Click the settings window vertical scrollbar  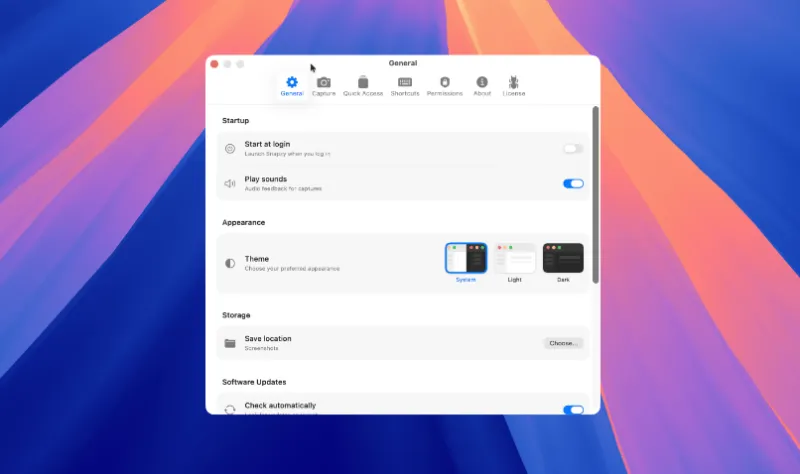[595, 195]
